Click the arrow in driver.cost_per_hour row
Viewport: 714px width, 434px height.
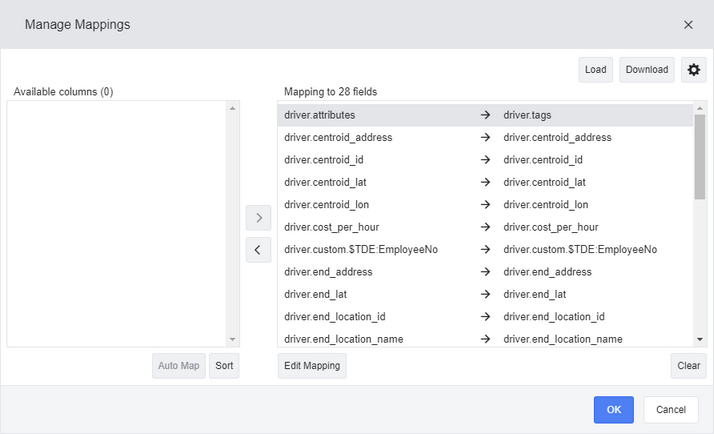click(485, 227)
